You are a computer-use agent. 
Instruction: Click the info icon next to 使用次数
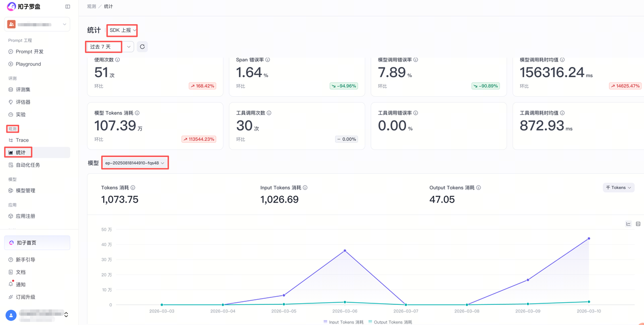pos(118,59)
